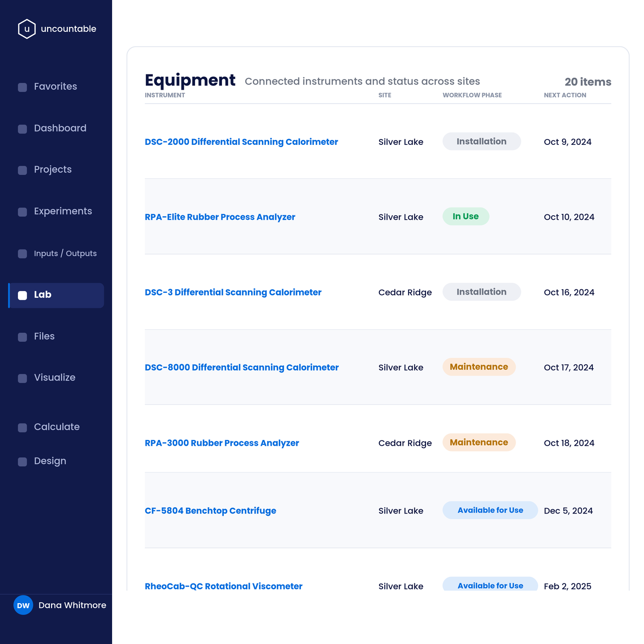Click Available for Use badge for RheoCab-QC
Screen dimensions: 644x644
[490, 584]
